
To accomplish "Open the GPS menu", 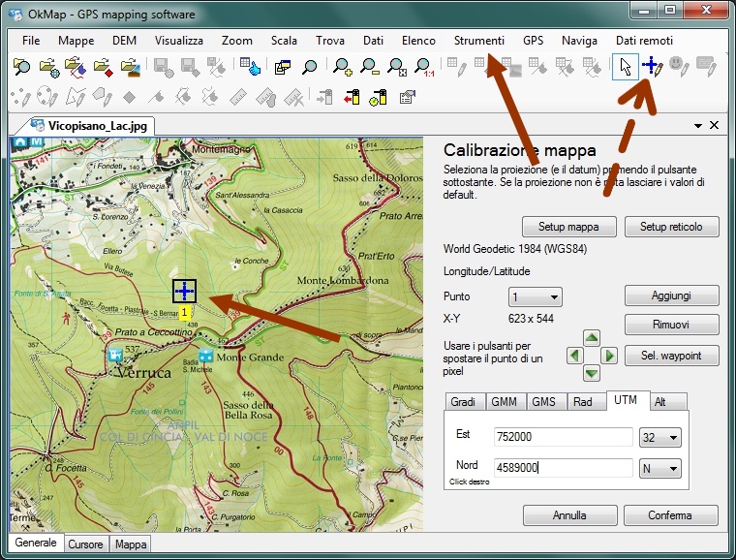I will (534, 41).
